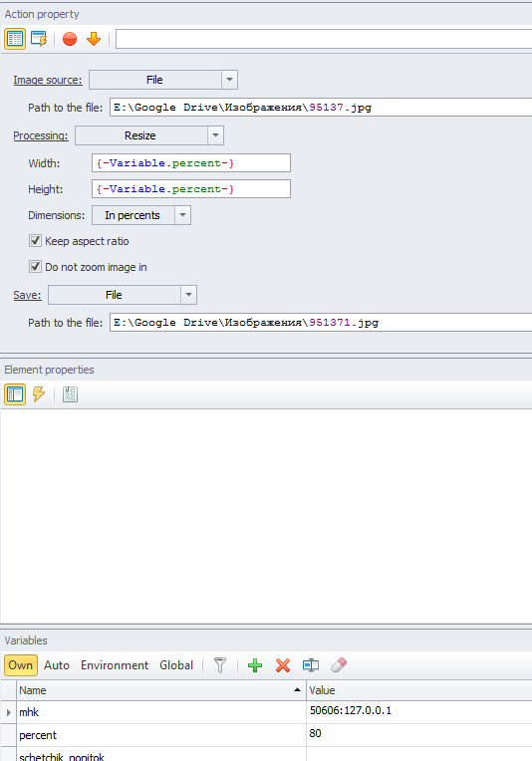Click the lightning bolt icon in Element properties
The image size is (532, 761).
pyautogui.click(x=39, y=394)
